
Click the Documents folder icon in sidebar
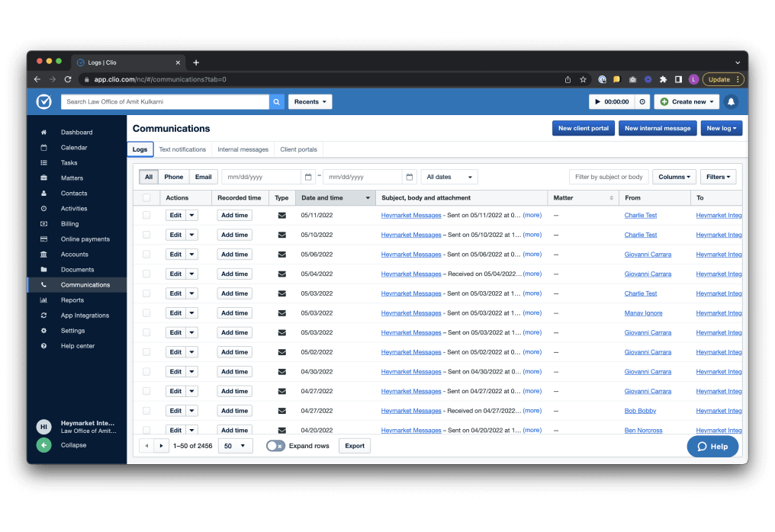coord(43,270)
